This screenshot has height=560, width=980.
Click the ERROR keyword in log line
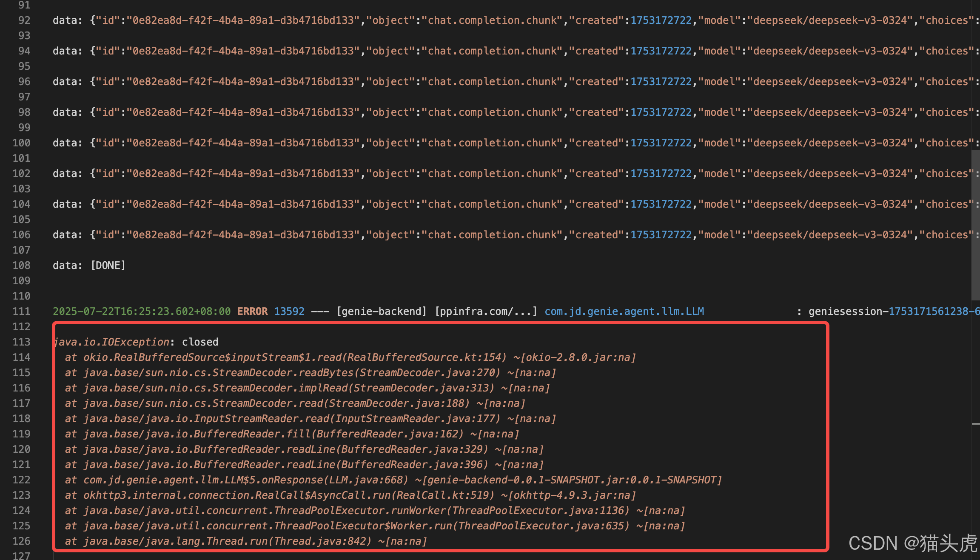click(252, 311)
